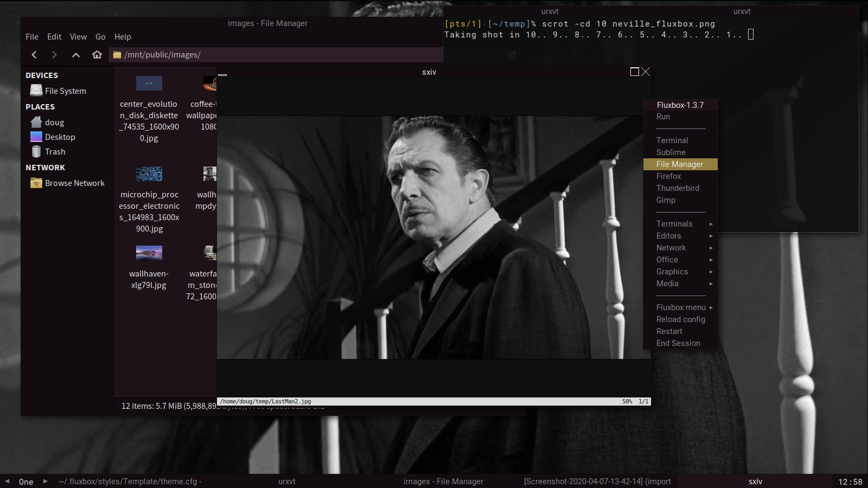Click the 12:58 clock
Viewport: 868px width, 488px height.
tap(850, 481)
